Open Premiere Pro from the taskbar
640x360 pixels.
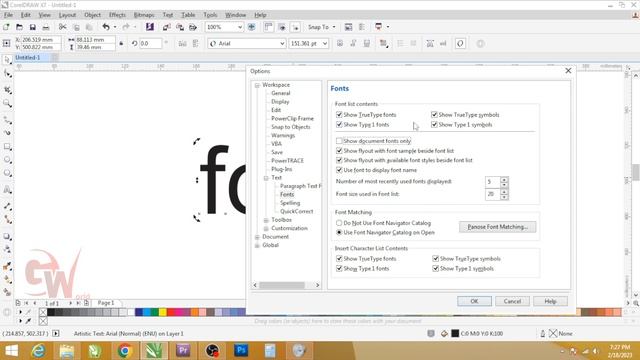click(x=183, y=351)
